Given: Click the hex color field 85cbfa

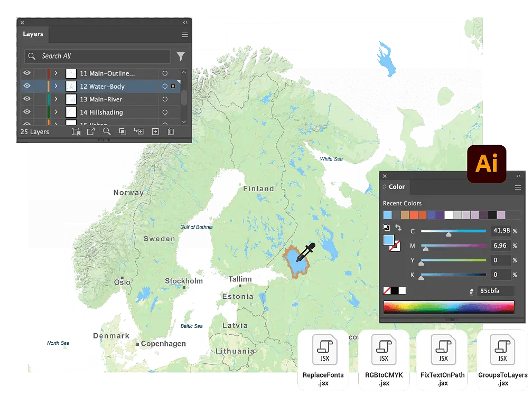Looking at the screenshot, I should [x=496, y=291].
